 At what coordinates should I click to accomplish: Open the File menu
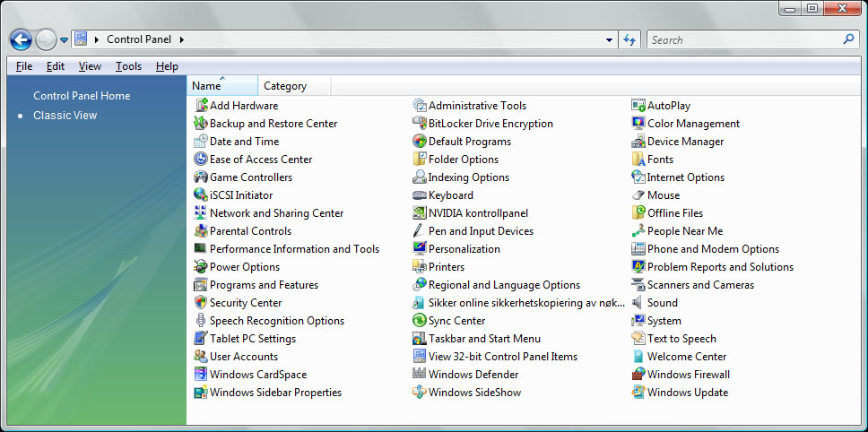[x=24, y=66]
